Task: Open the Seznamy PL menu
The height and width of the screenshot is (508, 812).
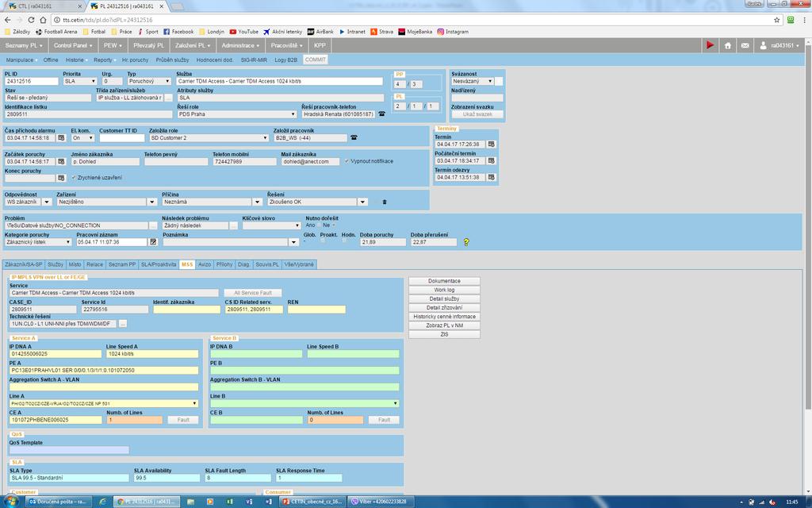Action: click(x=23, y=45)
